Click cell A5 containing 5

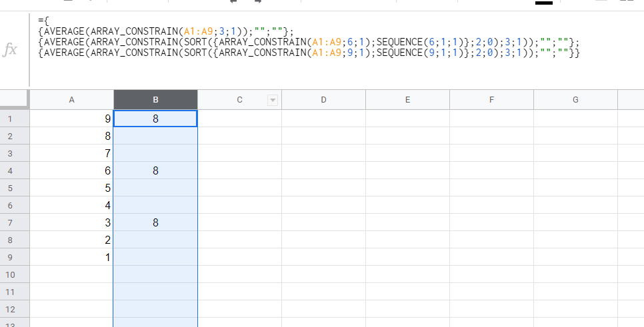[71, 188]
